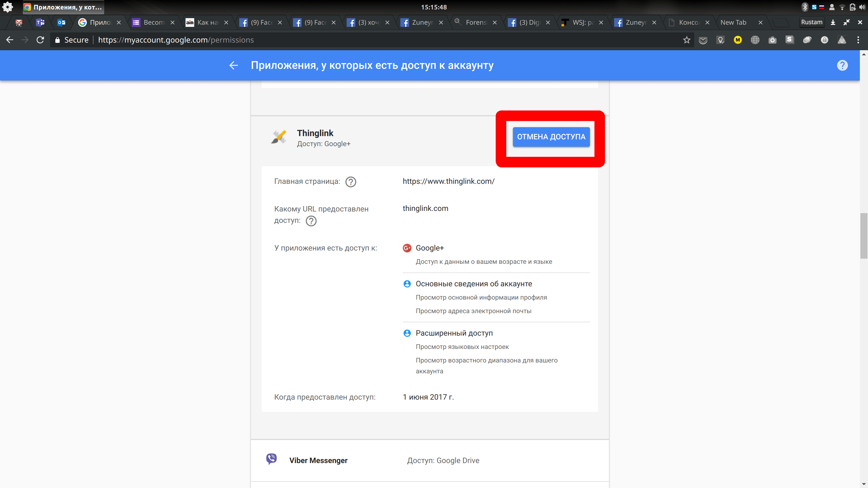
Task: Click the S box extension icon
Action: point(790,40)
